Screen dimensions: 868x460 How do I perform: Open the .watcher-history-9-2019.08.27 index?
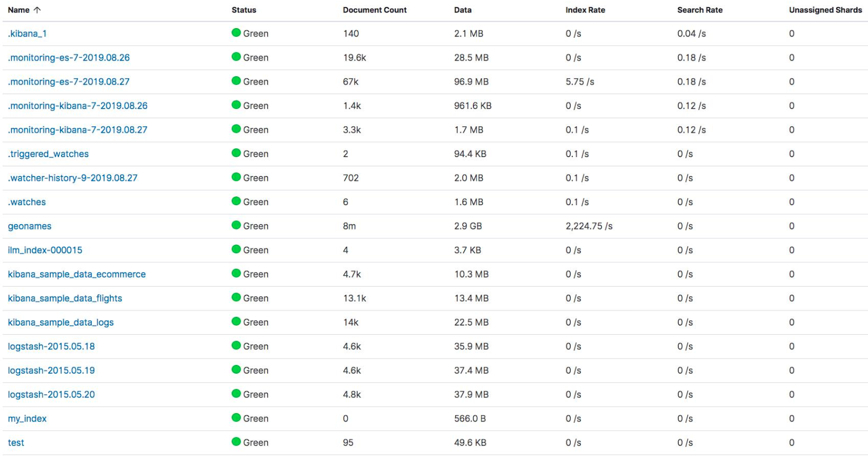tap(72, 178)
